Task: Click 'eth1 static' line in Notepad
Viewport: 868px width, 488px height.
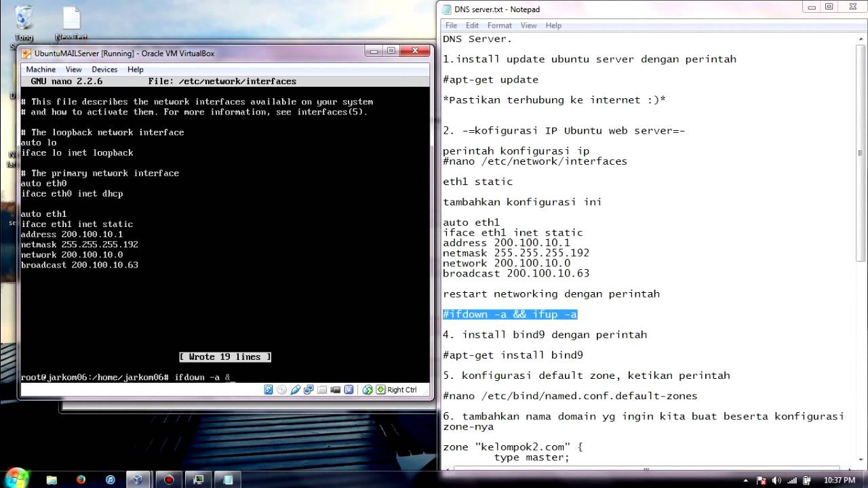Action: [477, 182]
